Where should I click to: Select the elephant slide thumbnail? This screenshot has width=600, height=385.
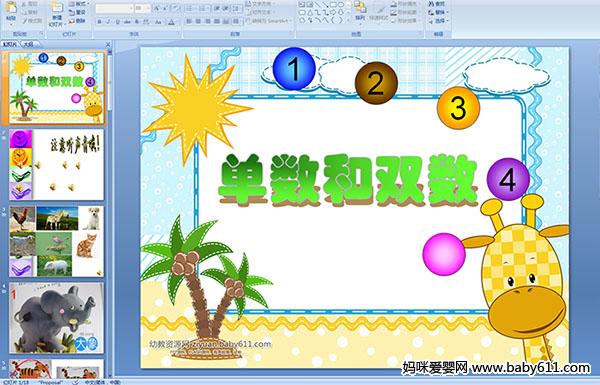(x=56, y=318)
